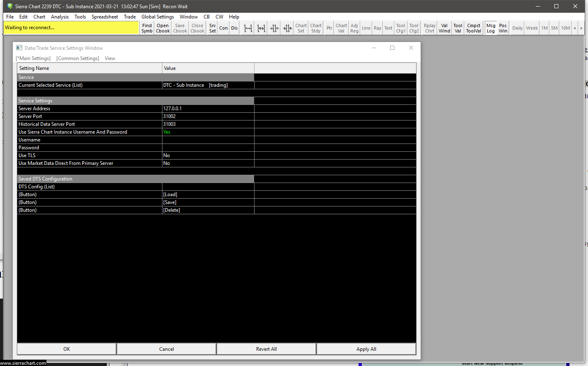Click the Tool Cfg2 toolbar button
Image resolution: width=588 pixels, height=366 pixels.
(414, 28)
